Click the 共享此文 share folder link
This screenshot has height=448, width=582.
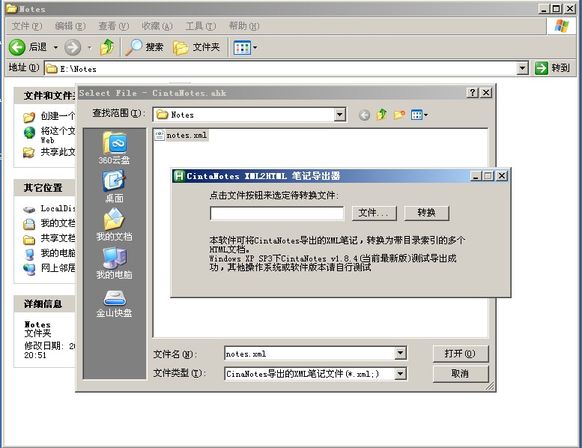coord(49,152)
